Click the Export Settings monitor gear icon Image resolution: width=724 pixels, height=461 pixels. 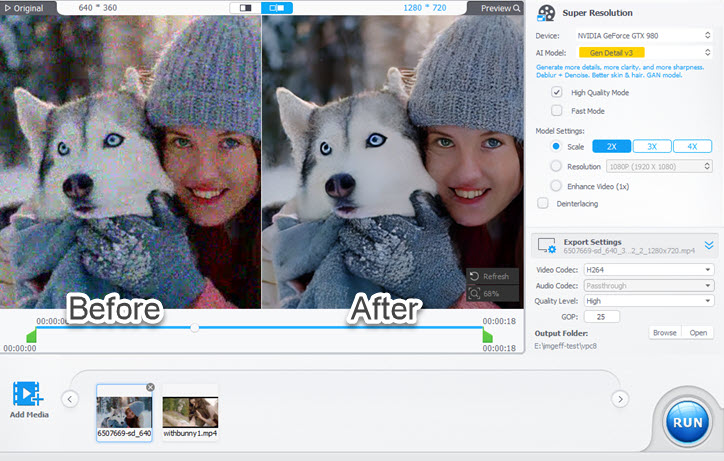[x=547, y=245]
